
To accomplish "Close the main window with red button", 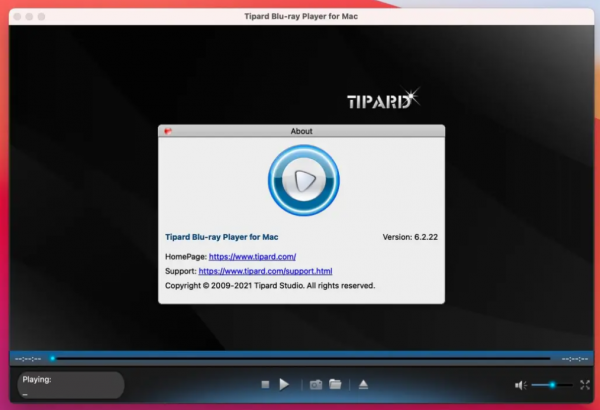I will click(17, 16).
